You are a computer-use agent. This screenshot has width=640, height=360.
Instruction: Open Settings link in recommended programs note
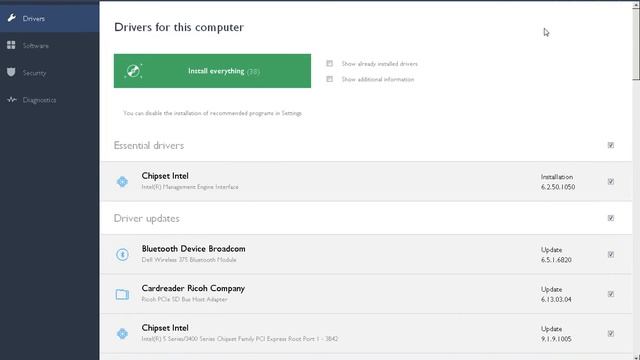[291, 113]
